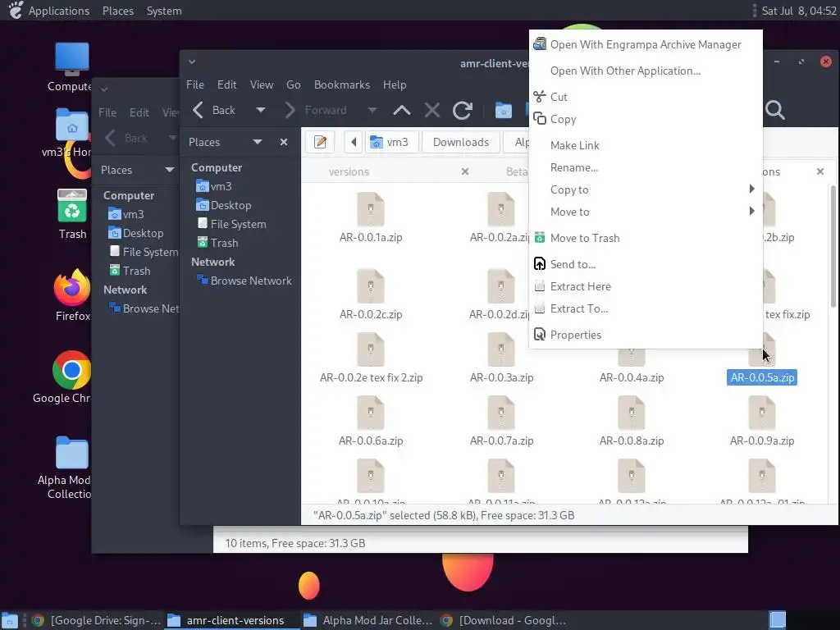Close the Places sidebar in front window
Screen dimensions: 840x630
[283, 142]
